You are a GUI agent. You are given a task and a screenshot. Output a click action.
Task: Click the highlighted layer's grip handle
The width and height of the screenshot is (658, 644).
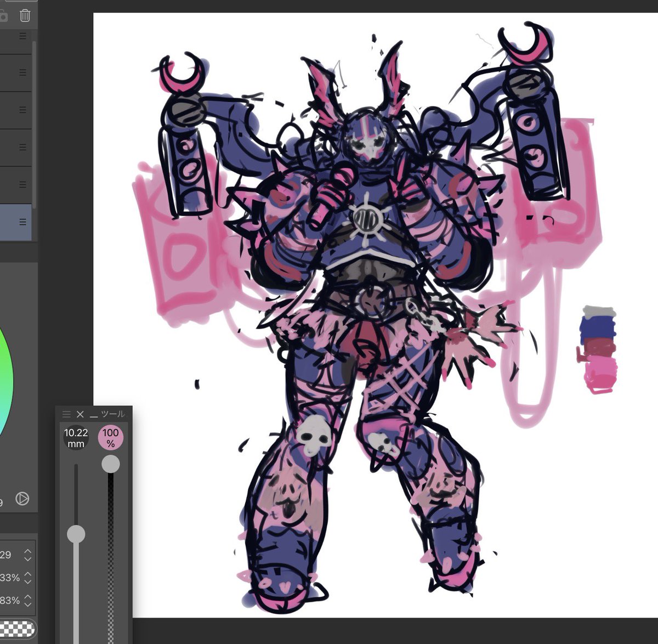pyautogui.click(x=22, y=222)
